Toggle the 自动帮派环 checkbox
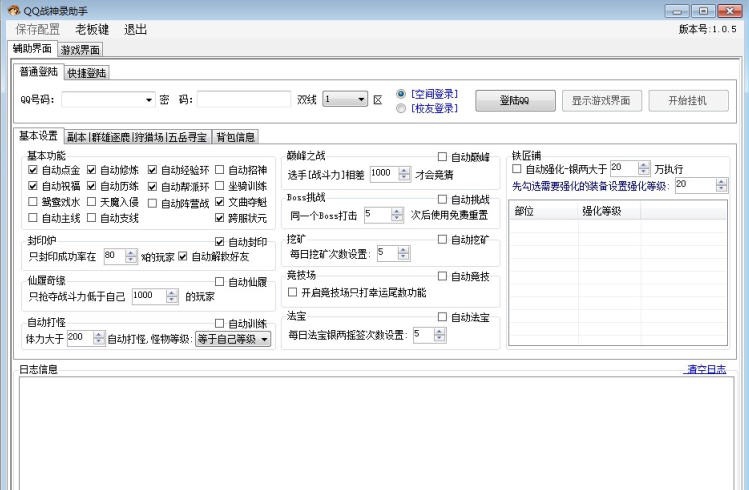The image size is (749, 490). (x=152, y=186)
